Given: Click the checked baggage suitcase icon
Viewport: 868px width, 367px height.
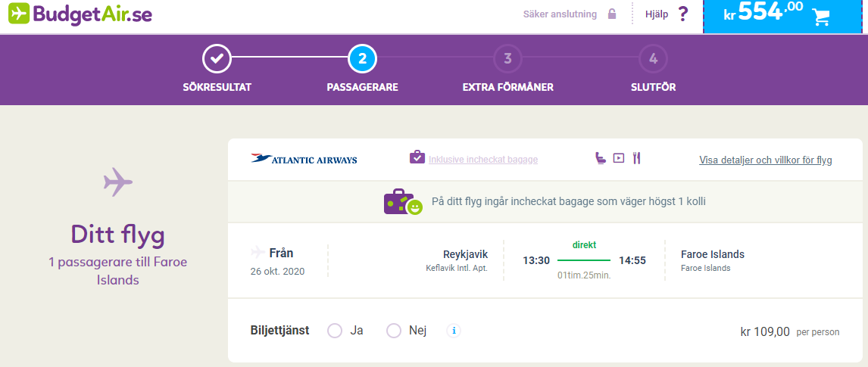Looking at the screenshot, I should coord(417,157).
